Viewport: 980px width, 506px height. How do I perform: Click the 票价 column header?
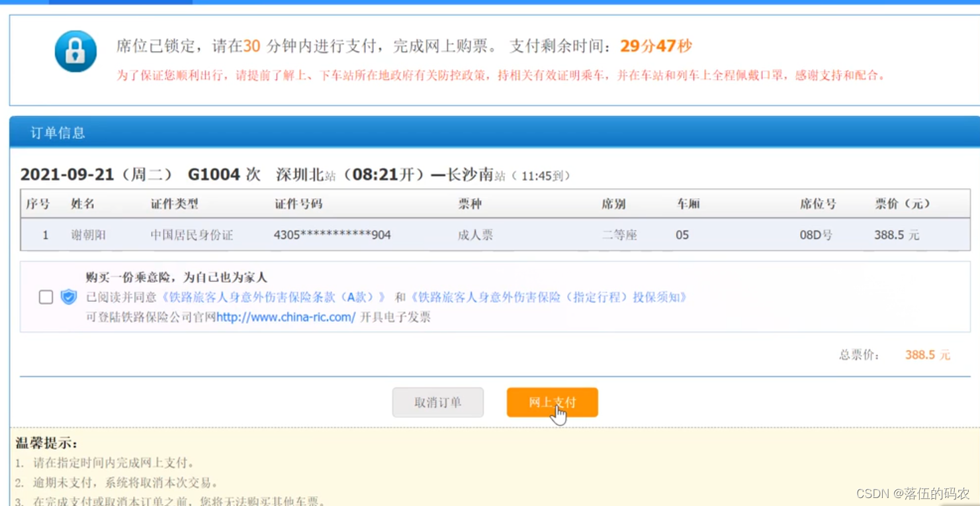pos(904,204)
